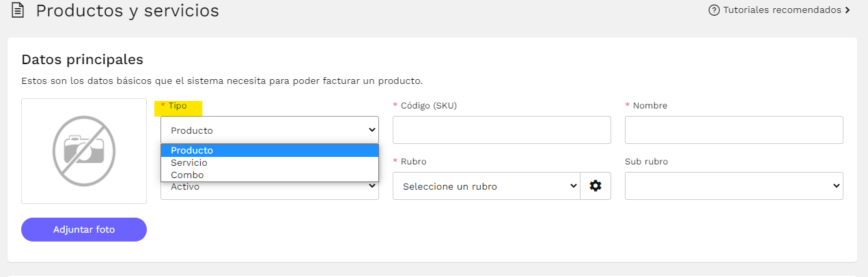
Task: Click the highlighted Tipo field label
Action: tap(178, 106)
